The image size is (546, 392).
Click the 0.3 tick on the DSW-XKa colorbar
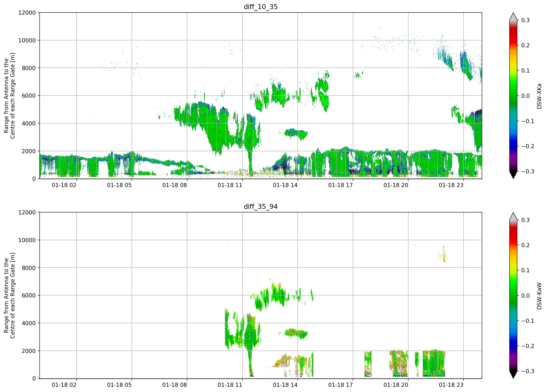526,20
